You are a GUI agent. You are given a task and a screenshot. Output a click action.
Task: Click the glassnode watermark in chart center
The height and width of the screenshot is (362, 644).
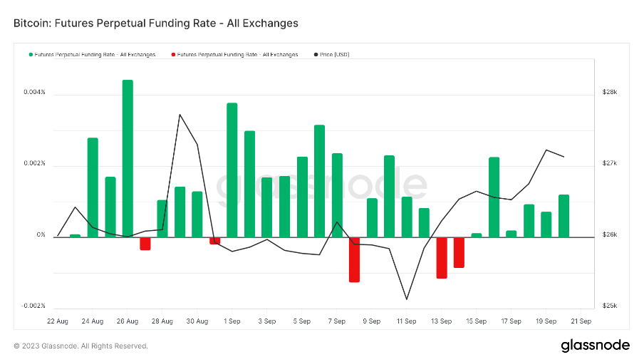[x=321, y=186]
